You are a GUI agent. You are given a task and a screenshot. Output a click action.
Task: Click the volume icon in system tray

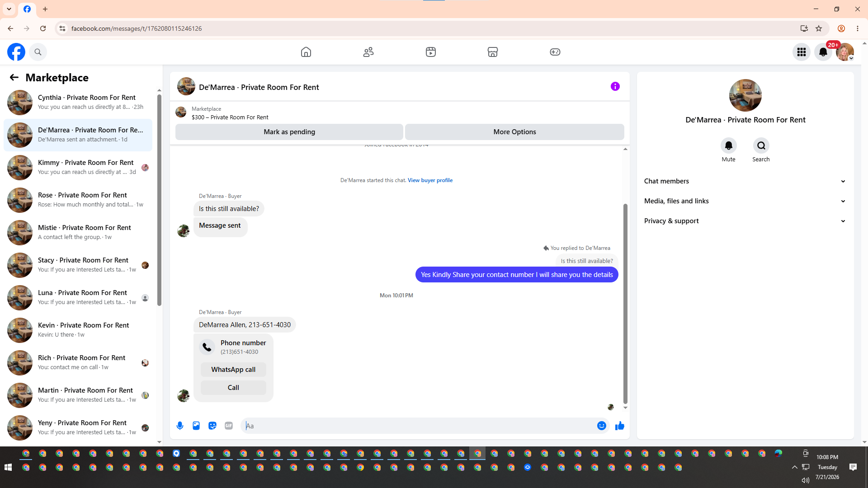pos(805,480)
